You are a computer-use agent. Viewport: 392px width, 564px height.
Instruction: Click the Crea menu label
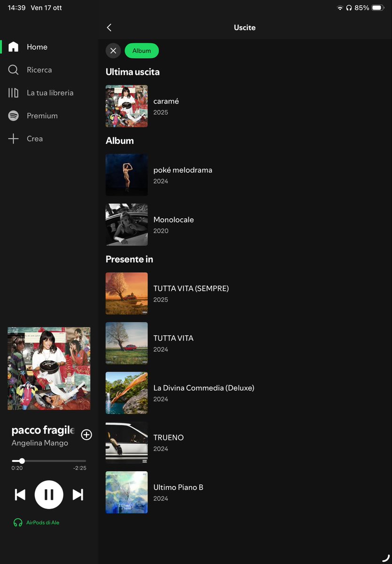(x=35, y=138)
